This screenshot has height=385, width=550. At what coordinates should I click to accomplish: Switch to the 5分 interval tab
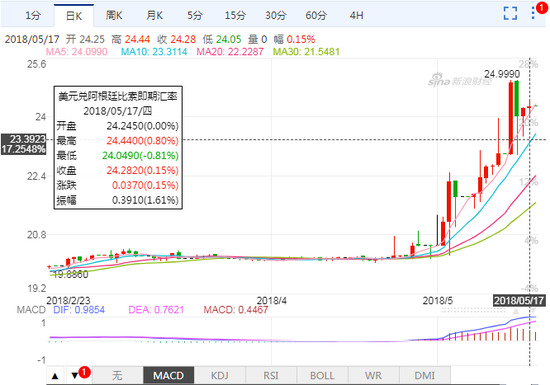click(195, 15)
